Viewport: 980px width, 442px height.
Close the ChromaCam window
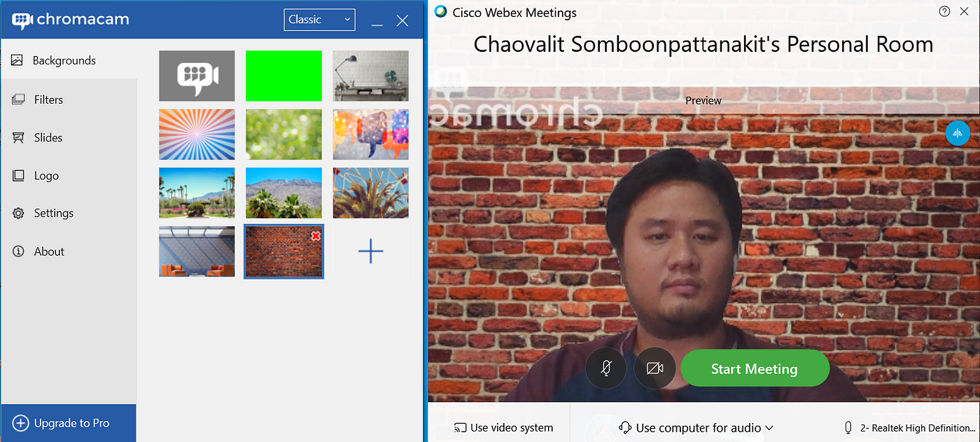coord(402,21)
